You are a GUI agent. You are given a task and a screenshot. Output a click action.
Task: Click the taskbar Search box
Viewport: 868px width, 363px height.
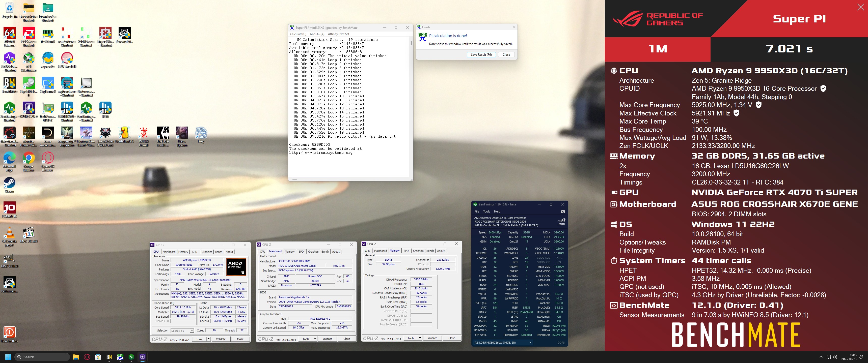[x=42, y=357]
